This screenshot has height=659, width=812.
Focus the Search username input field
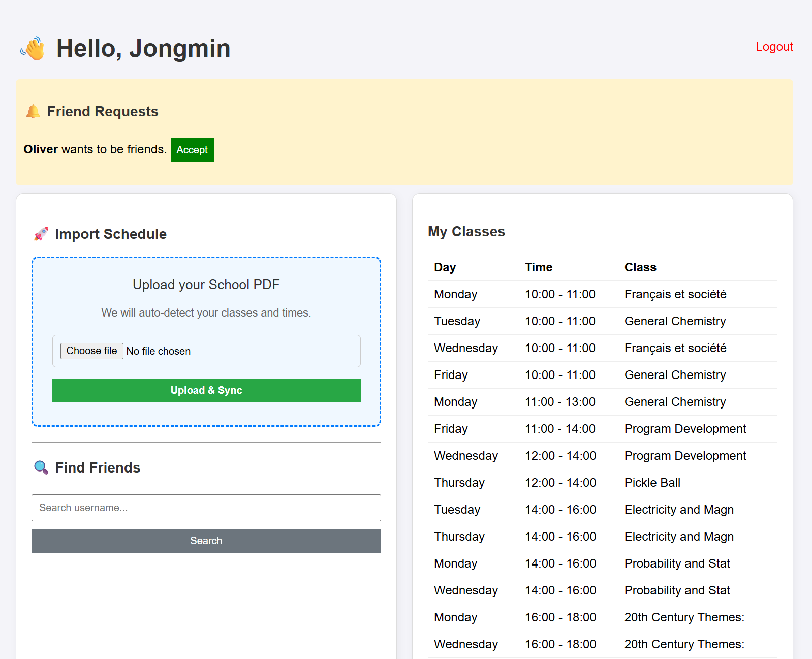click(x=206, y=508)
